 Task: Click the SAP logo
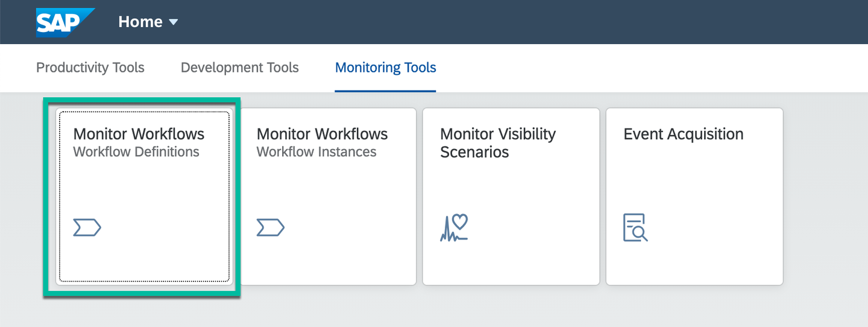click(66, 22)
